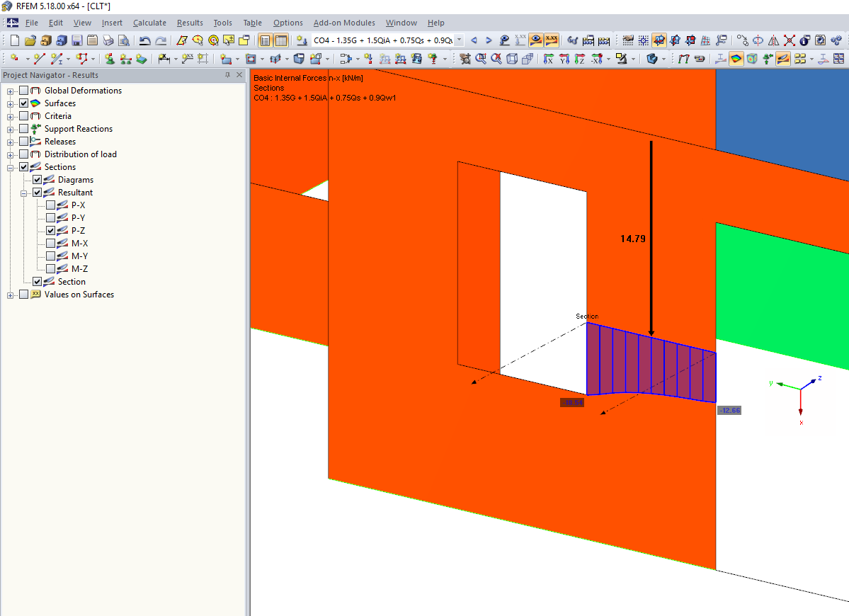This screenshot has width=849, height=616.
Task: Click the zoom window magnifier icon
Action: click(481, 59)
